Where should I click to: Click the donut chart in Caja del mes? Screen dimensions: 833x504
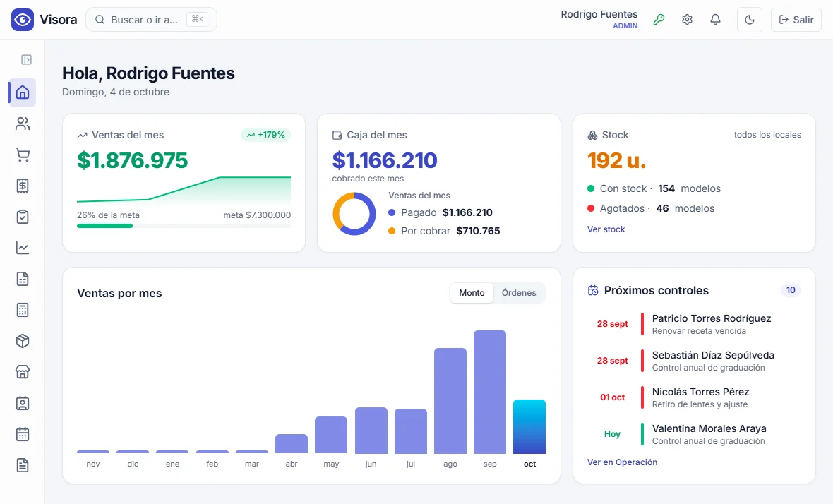354,213
